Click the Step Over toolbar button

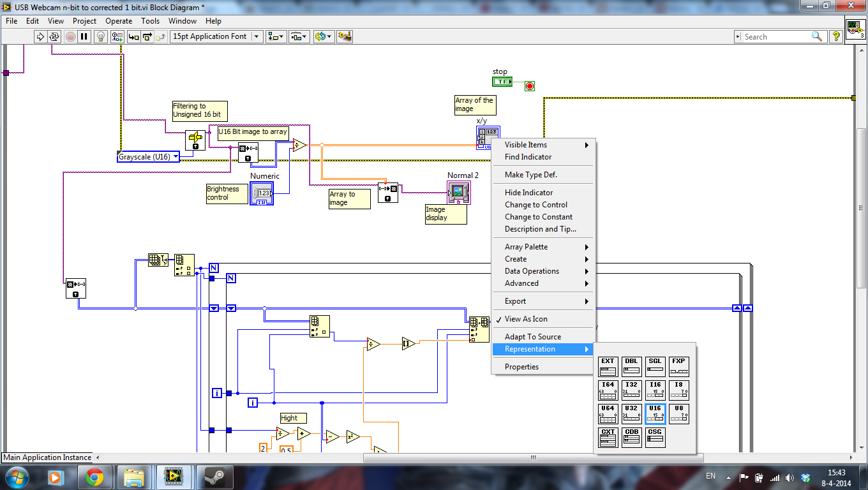point(147,36)
